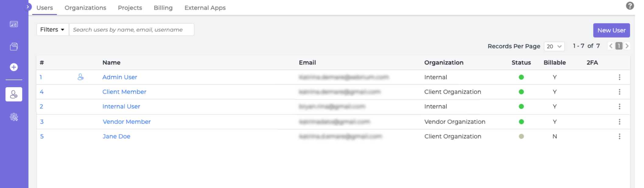Open the dashboard icon in the sidebar
This screenshot has height=188, width=644.
14,24
